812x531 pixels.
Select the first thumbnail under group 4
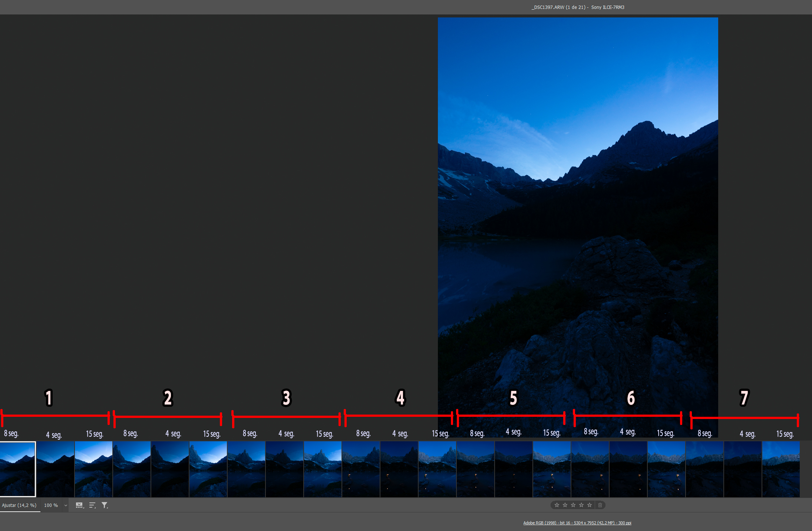(361, 469)
